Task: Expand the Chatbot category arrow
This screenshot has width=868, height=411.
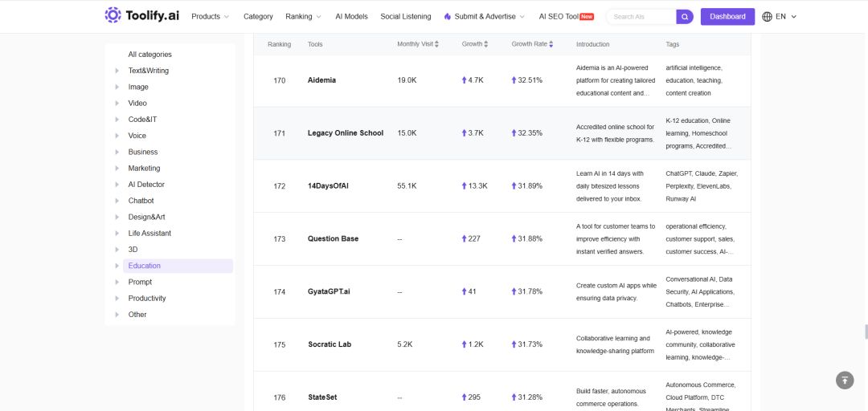Action: pyautogui.click(x=117, y=201)
